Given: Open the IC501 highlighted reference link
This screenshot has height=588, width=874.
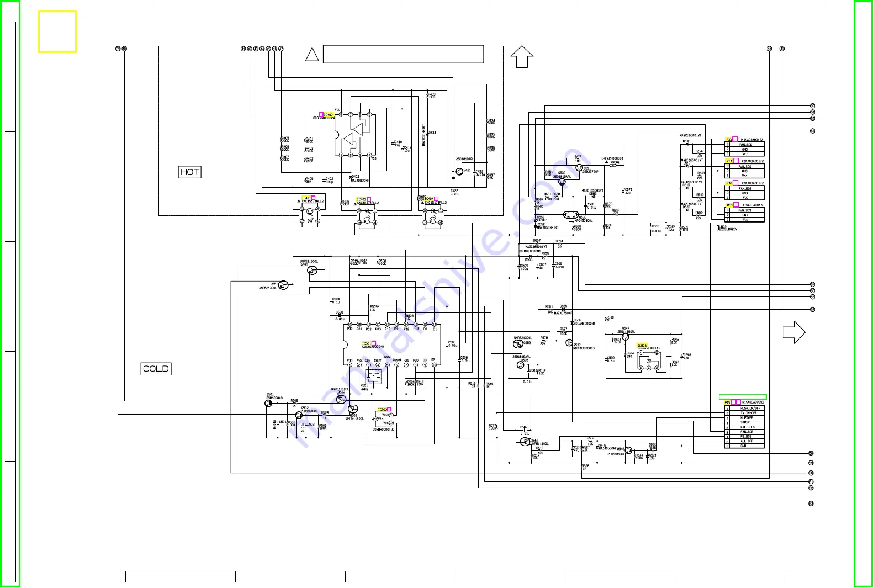Looking at the screenshot, I should [x=367, y=343].
